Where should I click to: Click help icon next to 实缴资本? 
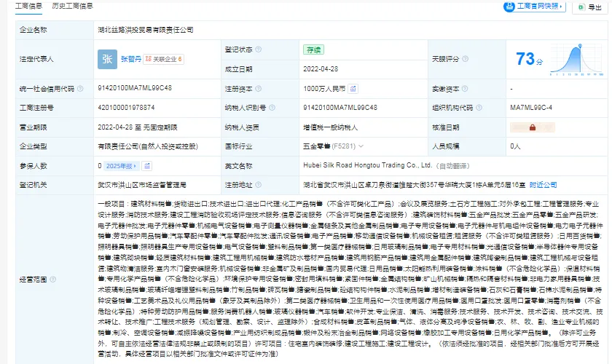point(465,89)
